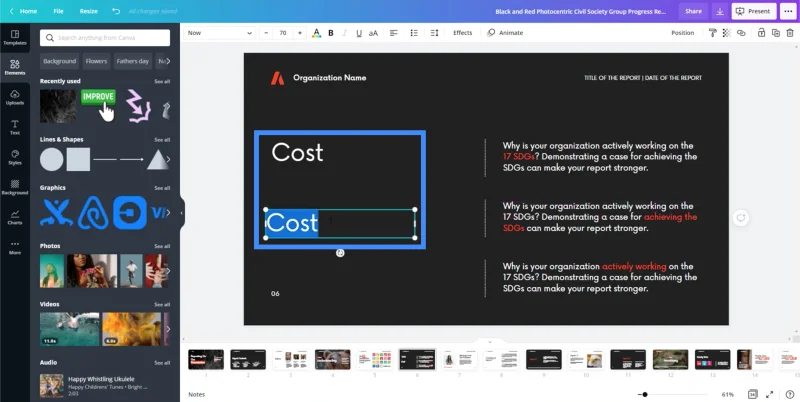800x402 pixels.
Task: See all Videos
Action: 162,305
